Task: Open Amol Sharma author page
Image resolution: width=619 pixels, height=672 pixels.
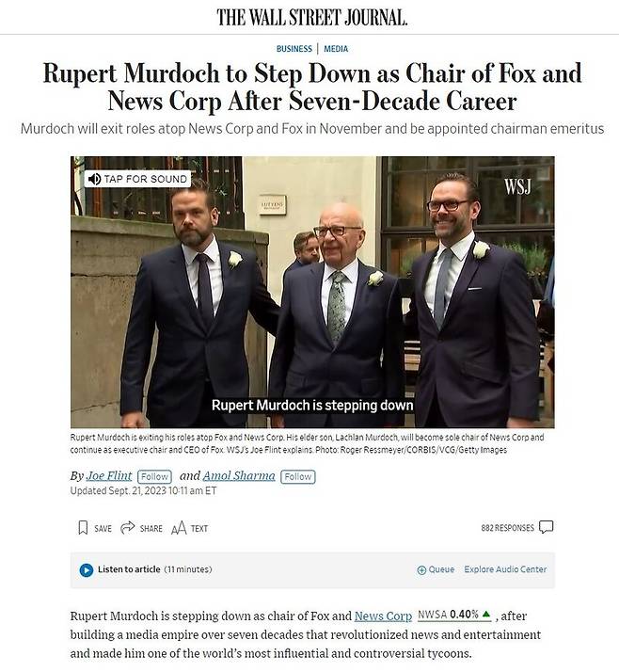Action: [239, 475]
